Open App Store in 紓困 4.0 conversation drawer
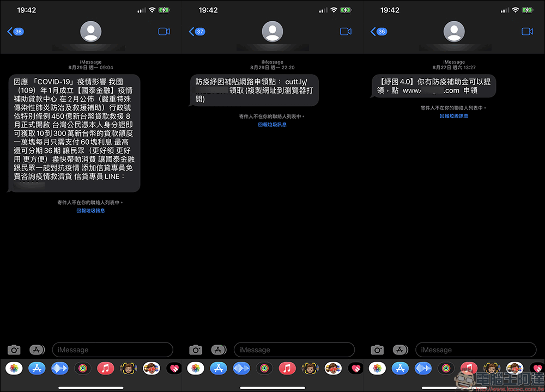 tap(400, 368)
